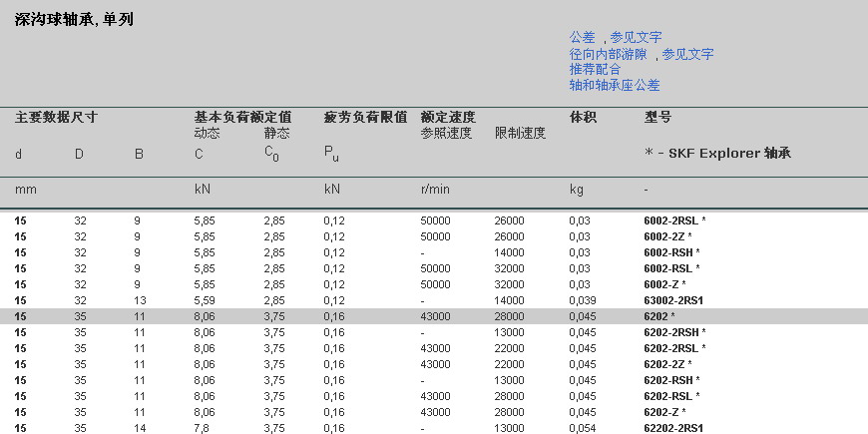Click the 疲劳负荷限值 column header
Image resolution: width=868 pixels, height=434 pixels.
click(x=365, y=118)
